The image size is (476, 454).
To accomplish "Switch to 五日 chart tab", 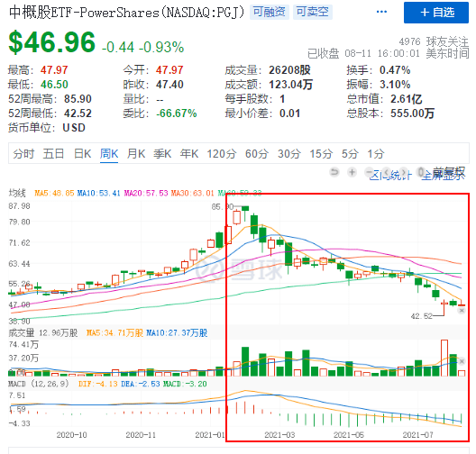I will click(x=53, y=154).
